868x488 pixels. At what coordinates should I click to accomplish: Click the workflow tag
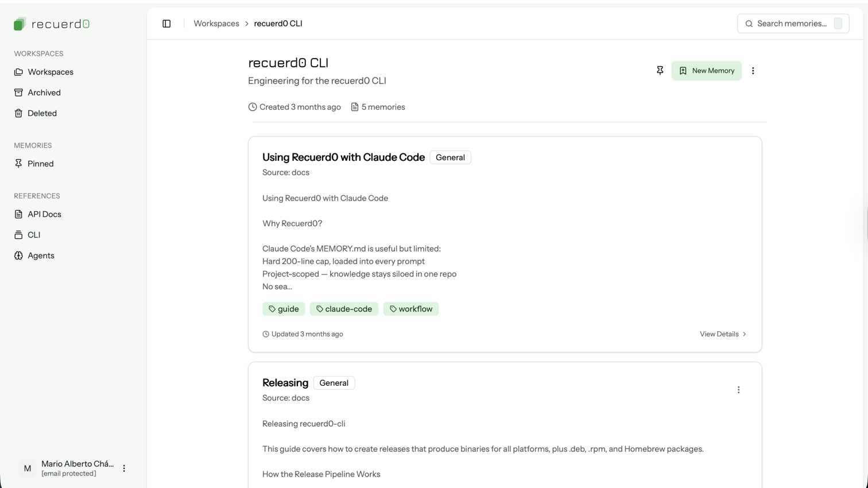click(x=411, y=309)
